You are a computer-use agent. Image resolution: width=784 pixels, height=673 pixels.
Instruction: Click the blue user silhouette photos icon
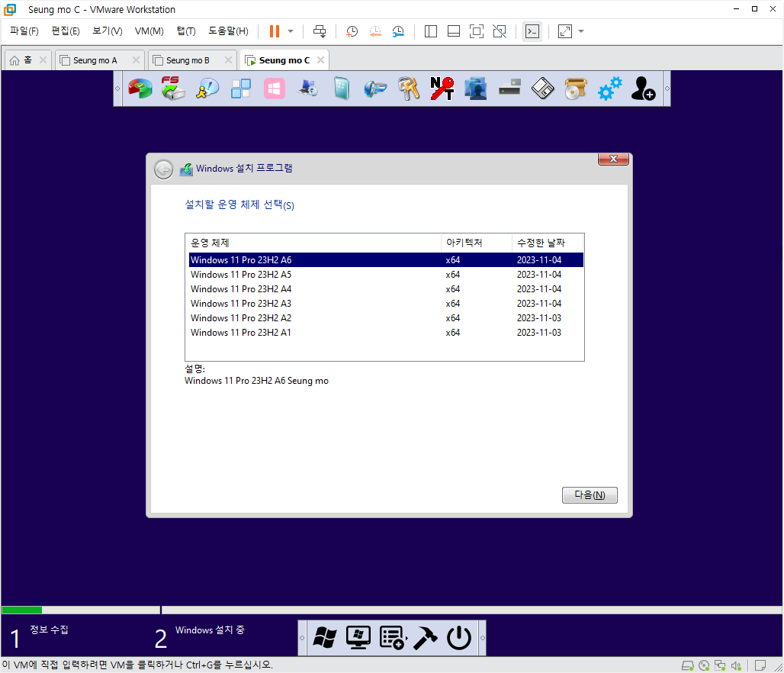[475, 89]
